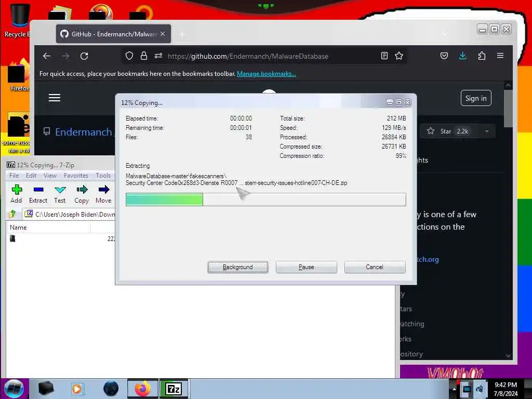Screen dimensions: 532x399
Task: Close the GitHub browser tab
Action: 163,34
